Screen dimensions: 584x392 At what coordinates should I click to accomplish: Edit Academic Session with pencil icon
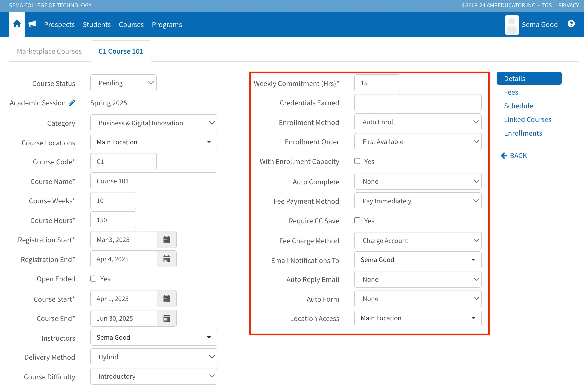pos(72,103)
